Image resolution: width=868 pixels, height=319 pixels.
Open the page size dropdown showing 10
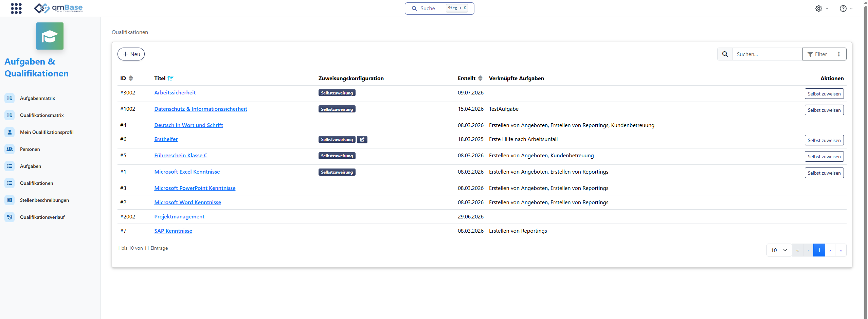pos(779,250)
